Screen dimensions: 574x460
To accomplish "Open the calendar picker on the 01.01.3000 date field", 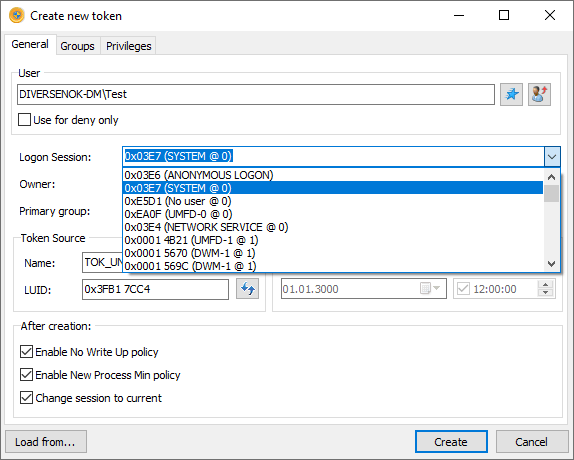I will coord(430,289).
